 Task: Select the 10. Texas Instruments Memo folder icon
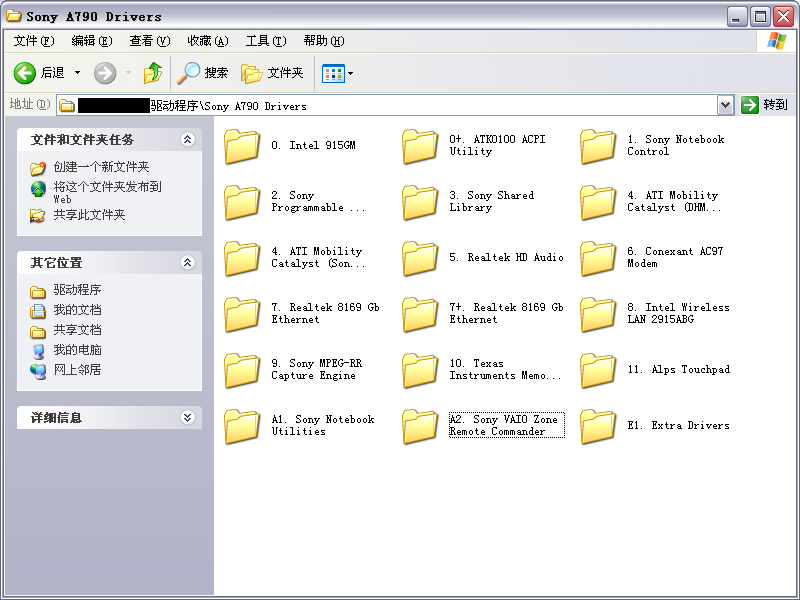pos(420,370)
